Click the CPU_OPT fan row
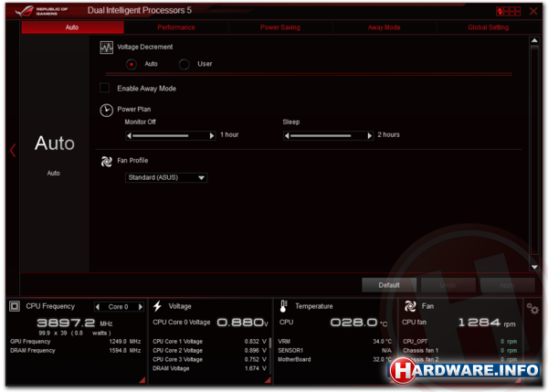The image size is (548, 392). tap(459, 342)
